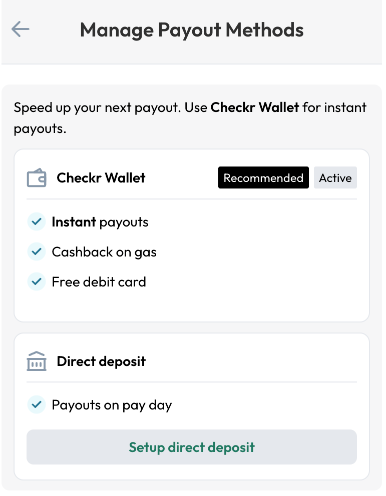
Task: Go back using the left arrow
Action: coord(20,29)
